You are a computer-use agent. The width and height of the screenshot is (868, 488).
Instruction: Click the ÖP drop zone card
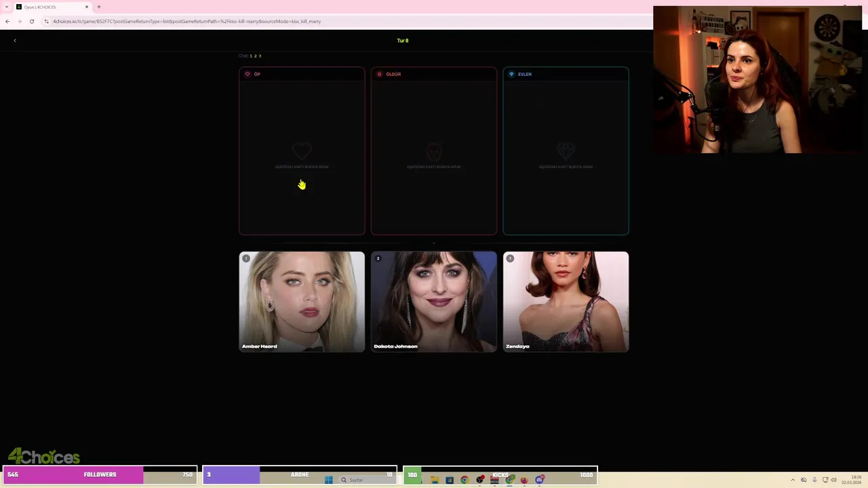302,151
